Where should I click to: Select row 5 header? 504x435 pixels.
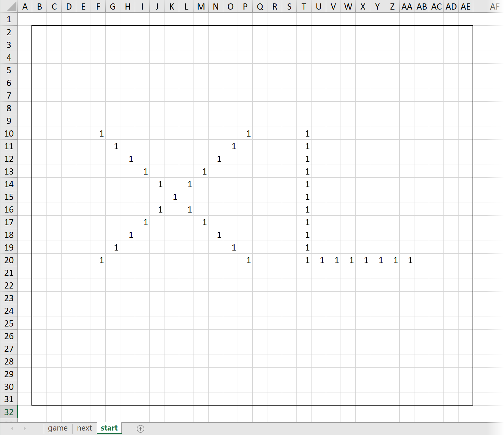pyautogui.click(x=9, y=70)
